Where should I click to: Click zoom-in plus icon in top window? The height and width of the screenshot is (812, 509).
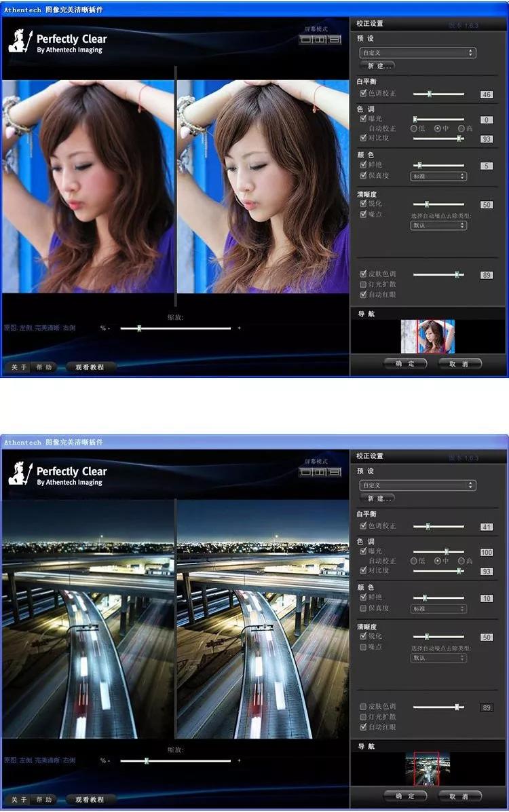(239, 329)
